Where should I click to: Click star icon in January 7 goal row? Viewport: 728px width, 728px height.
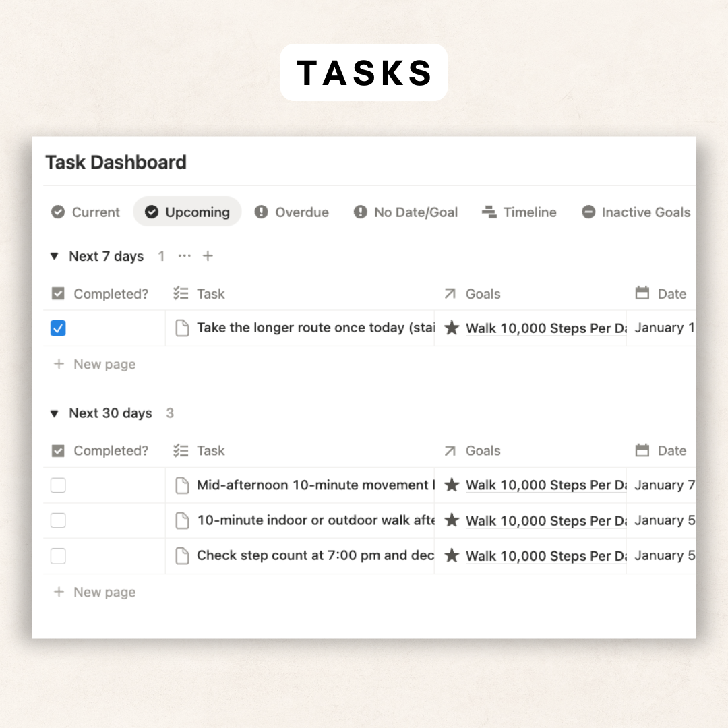[452, 485]
